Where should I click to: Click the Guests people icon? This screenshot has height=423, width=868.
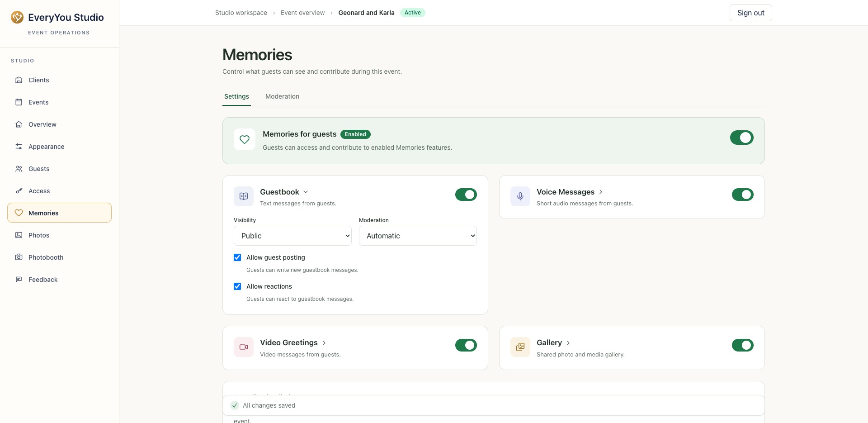[19, 169]
